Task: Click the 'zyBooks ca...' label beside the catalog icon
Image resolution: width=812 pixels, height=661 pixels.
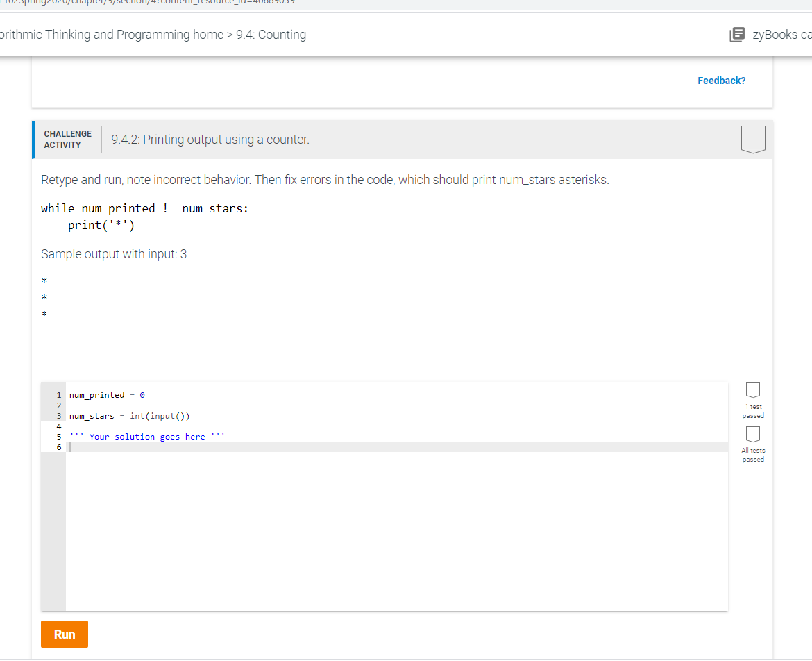Action: click(x=777, y=34)
